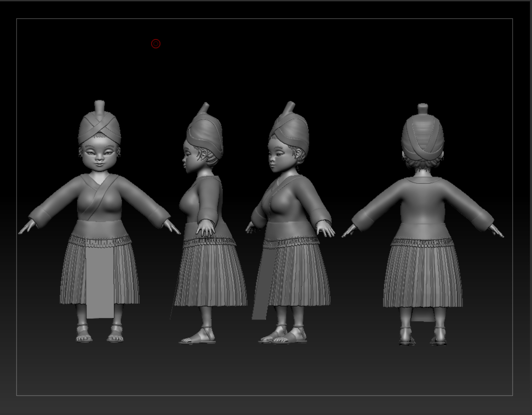Click the topknot on the back-view head
The image size is (532, 415).
[423, 109]
